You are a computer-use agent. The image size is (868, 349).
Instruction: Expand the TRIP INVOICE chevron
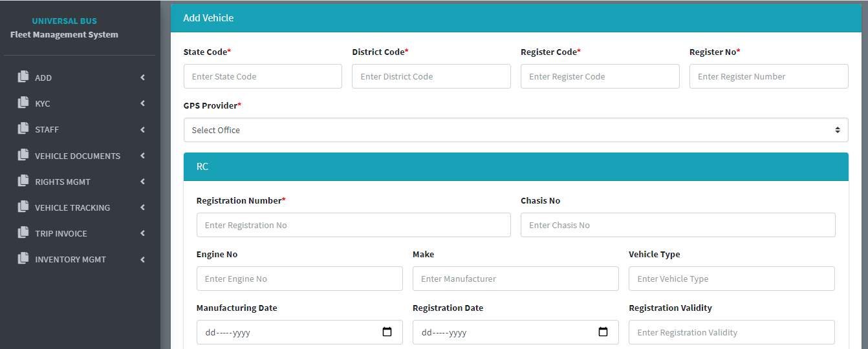(x=142, y=233)
